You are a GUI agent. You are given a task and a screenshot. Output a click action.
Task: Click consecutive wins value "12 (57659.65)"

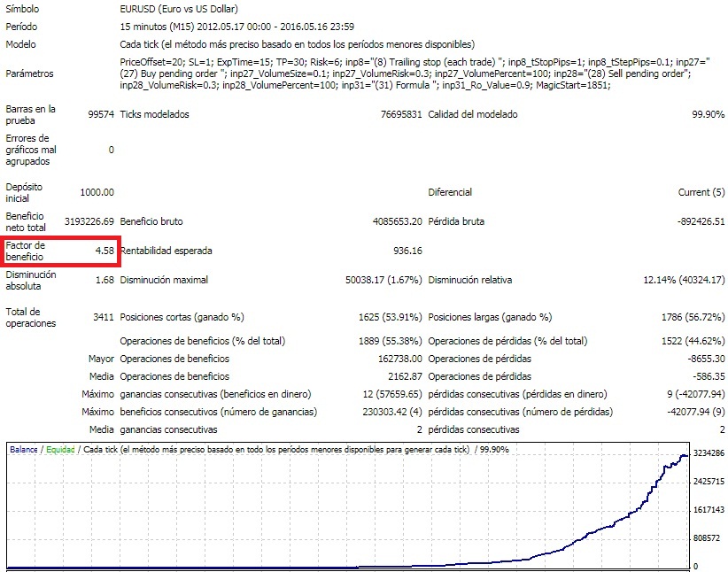(392, 394)
